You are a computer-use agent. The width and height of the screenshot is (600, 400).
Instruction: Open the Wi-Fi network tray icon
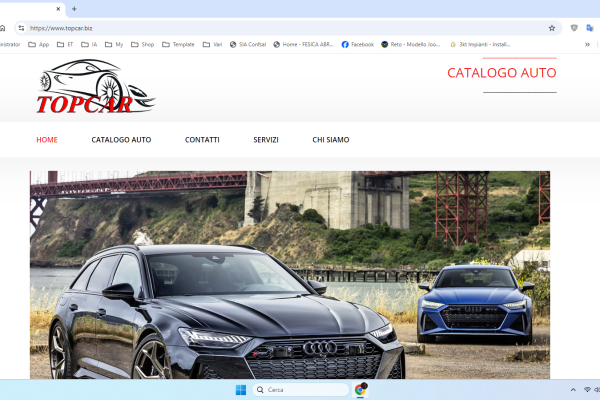[x=587, y=390]
